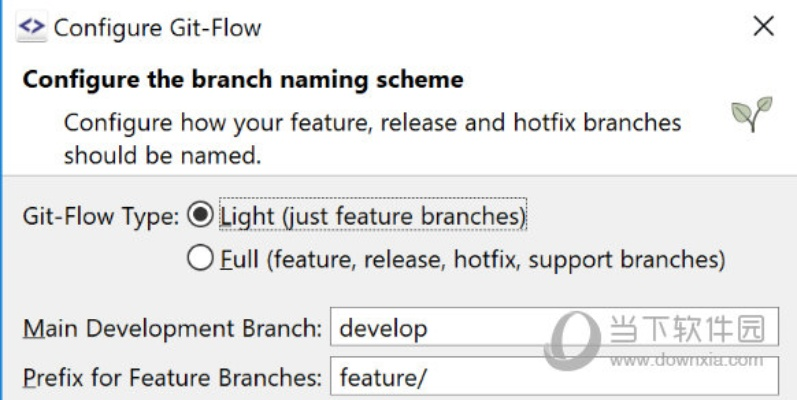Click the "Configure the branch naming scheme" heading

pos(242,80)
